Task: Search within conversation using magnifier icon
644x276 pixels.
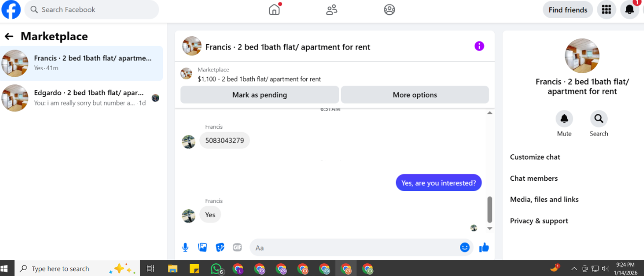Action: 598,118
